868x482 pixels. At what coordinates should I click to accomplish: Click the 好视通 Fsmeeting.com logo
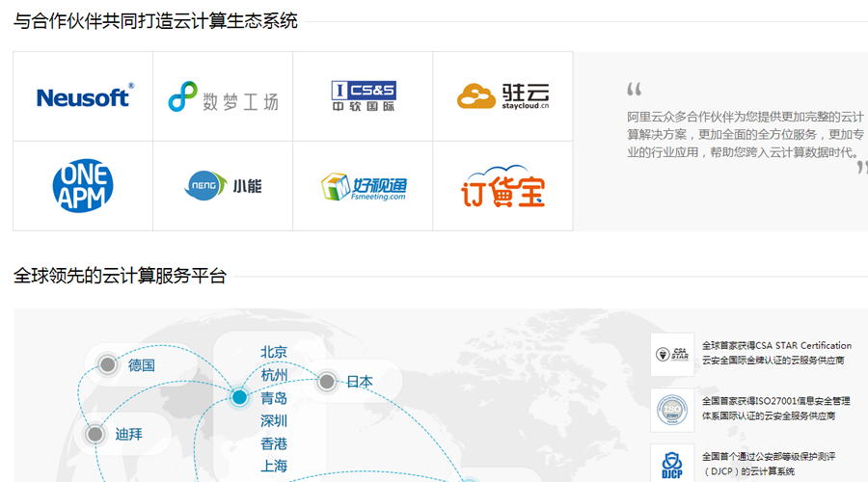click(364, 186)
